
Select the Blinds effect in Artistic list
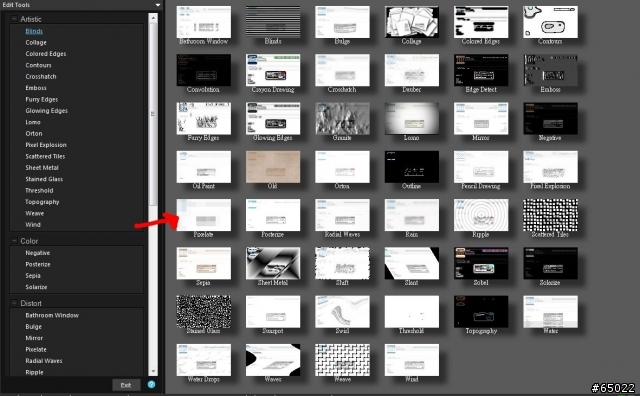(34, 31)
